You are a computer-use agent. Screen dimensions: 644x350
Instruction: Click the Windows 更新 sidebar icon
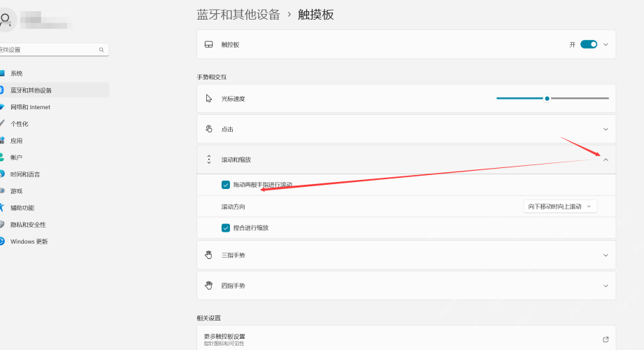(x=2, y=241)
